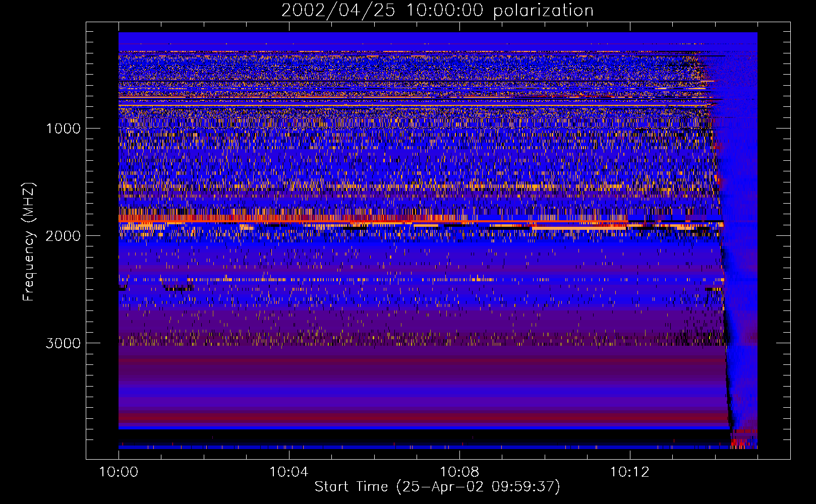
Task: Click the "3000" frequency tick label
Action: coord(63,343)
